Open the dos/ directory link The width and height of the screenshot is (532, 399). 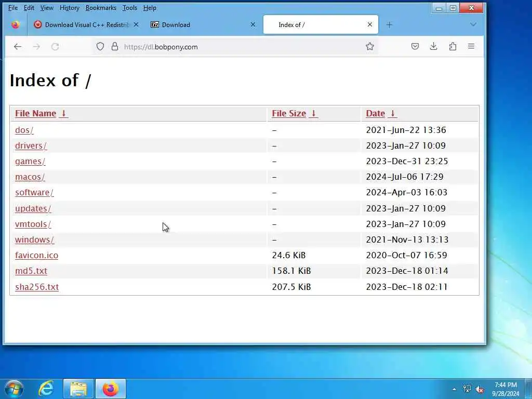click(x=24, y=130)
